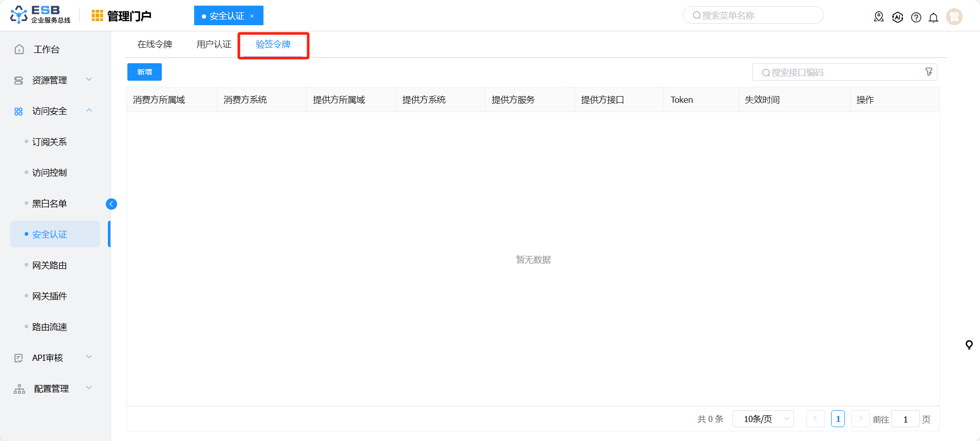This screenshot has height=441, width=980.
Task: Click the filter funnel icon in search box
Action: 929,72
